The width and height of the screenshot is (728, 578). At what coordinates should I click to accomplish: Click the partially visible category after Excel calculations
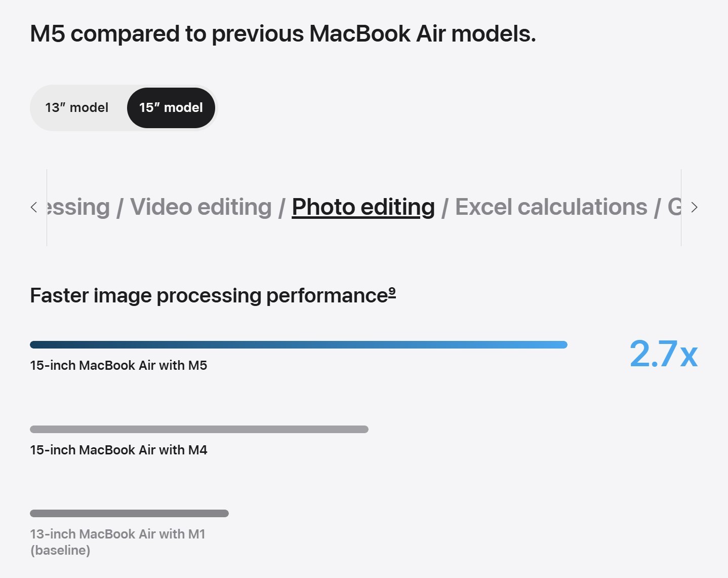675,207
